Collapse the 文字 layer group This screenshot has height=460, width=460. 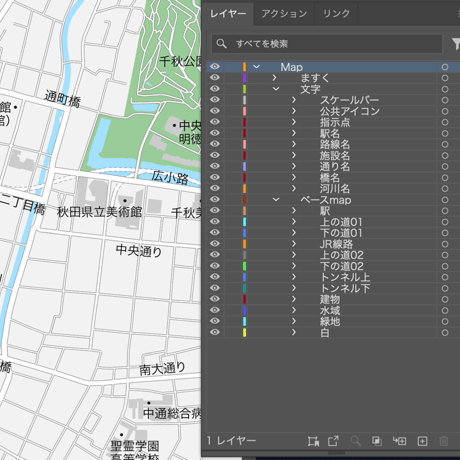pyautogui.click(x=276, y=89)
